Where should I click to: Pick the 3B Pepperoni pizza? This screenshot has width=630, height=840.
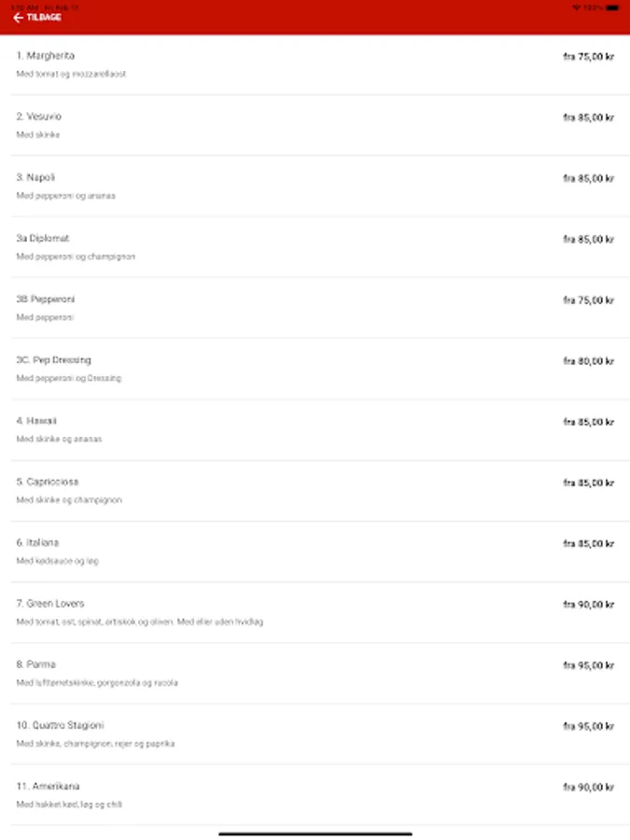(x=46, y=300)
